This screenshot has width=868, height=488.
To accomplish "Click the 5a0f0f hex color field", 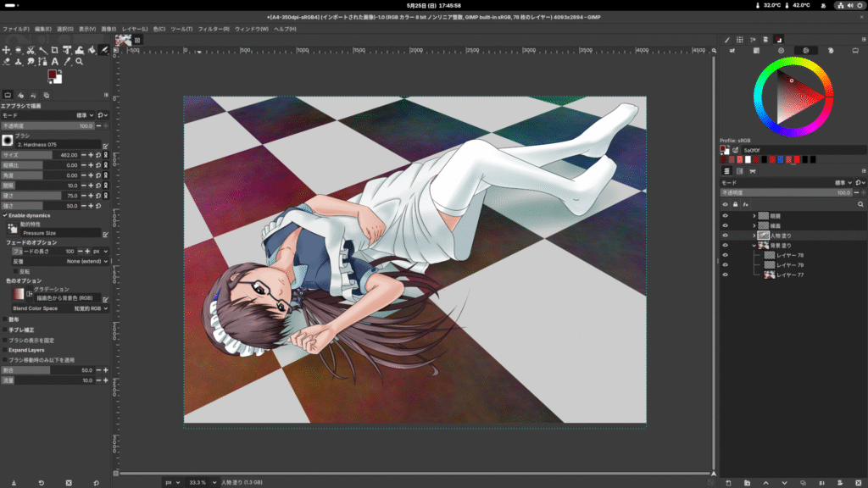I will (x=804, y=150).
